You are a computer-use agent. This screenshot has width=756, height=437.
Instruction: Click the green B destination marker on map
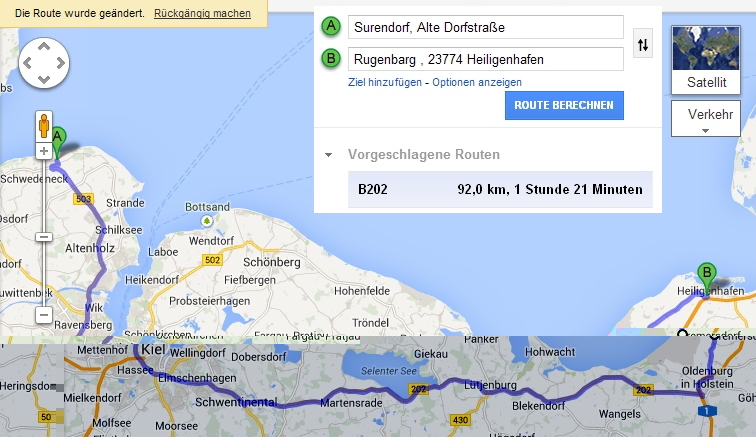click(x=707, y=273)
